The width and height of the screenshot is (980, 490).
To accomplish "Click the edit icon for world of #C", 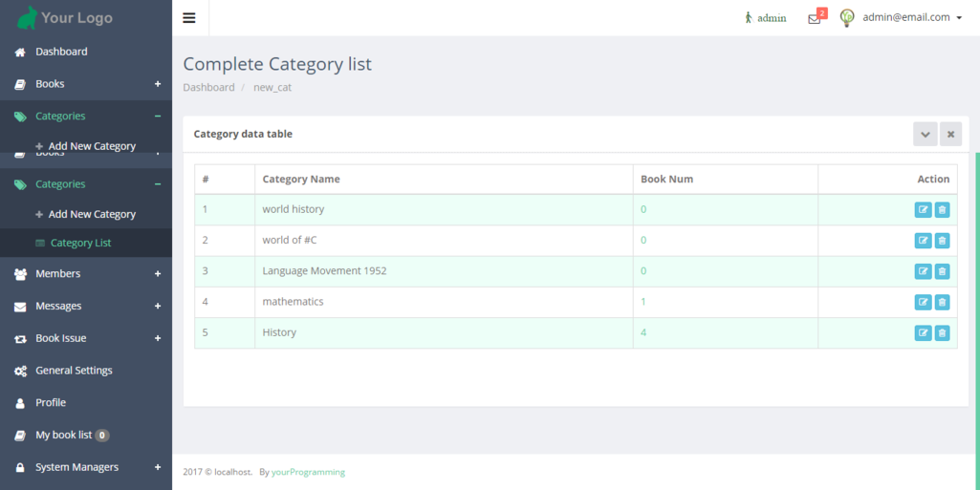I will click(923, 241).
